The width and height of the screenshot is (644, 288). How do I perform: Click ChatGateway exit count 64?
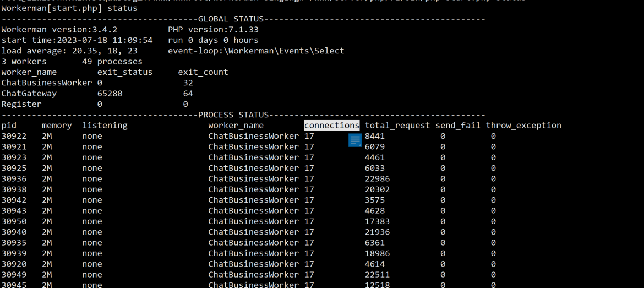188,94
